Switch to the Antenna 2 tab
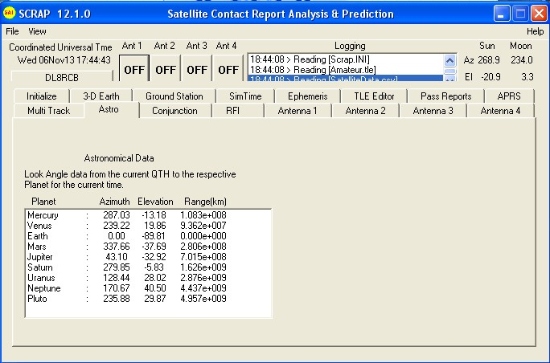Viewport: 550px width, 363px height. [365, 111]
